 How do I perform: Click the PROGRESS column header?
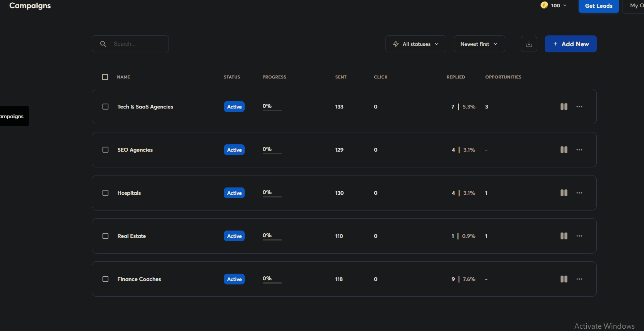point(274,77)
